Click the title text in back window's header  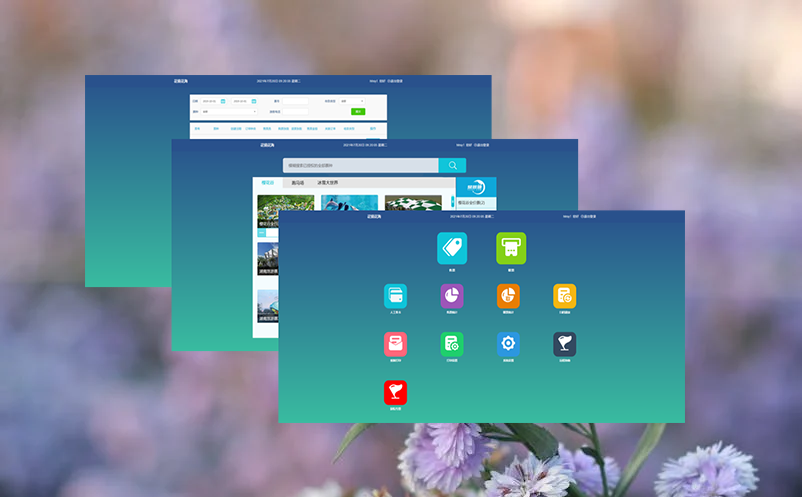point(181,81)
